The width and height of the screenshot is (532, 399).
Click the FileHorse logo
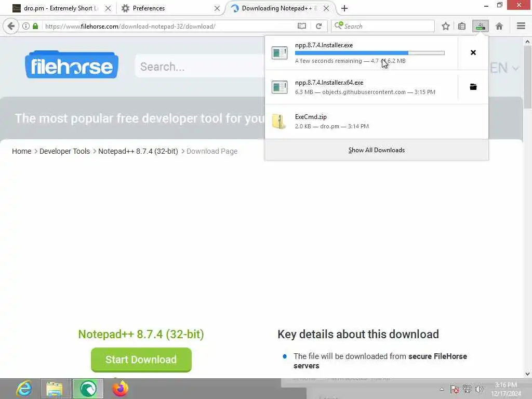click(x=72, y=64)
